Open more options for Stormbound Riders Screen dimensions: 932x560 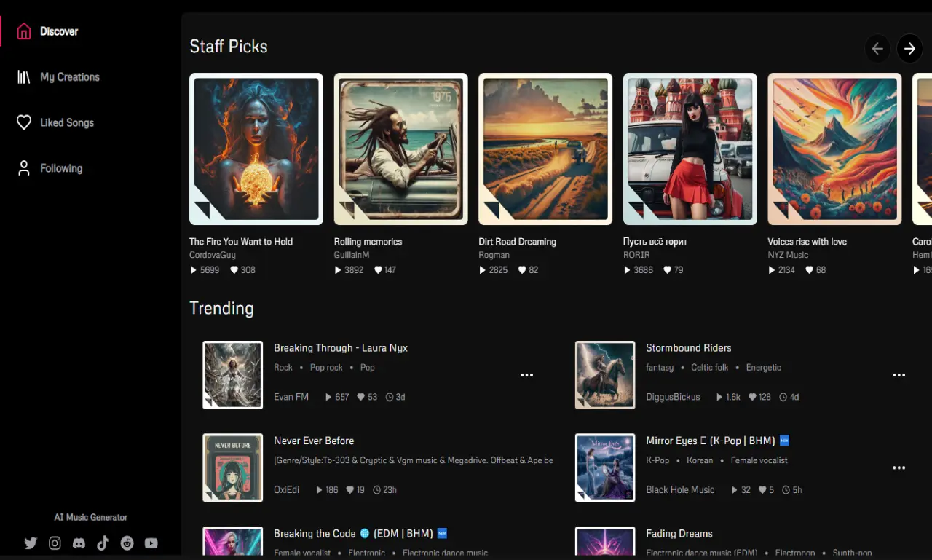[x=899, y=375]
